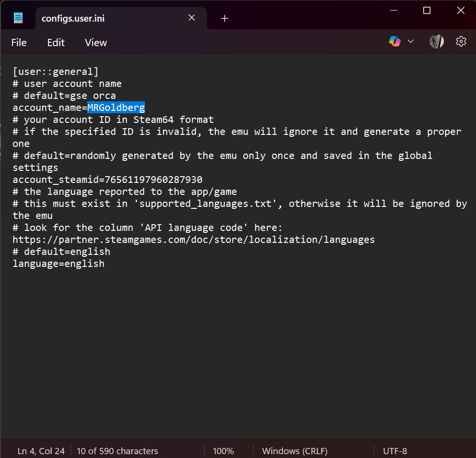
Task: Close the configs.user.ini tab
Action: pos(191,18)
